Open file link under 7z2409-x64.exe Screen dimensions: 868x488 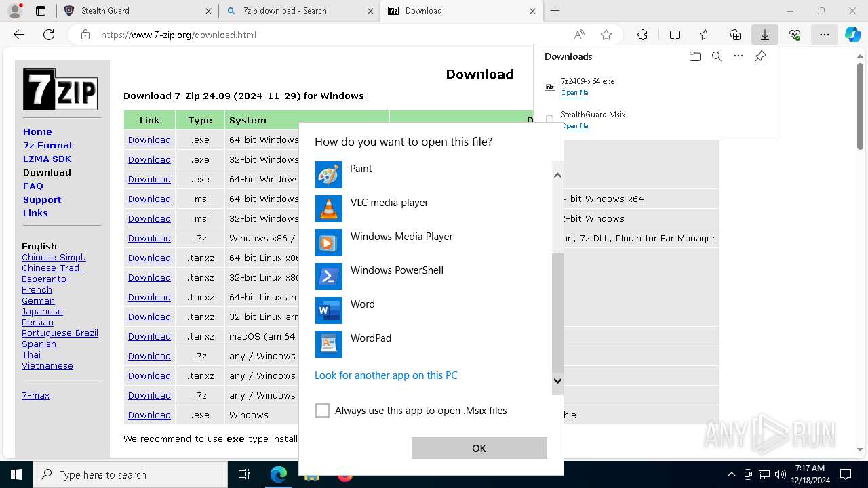click(x=574, y=93)
